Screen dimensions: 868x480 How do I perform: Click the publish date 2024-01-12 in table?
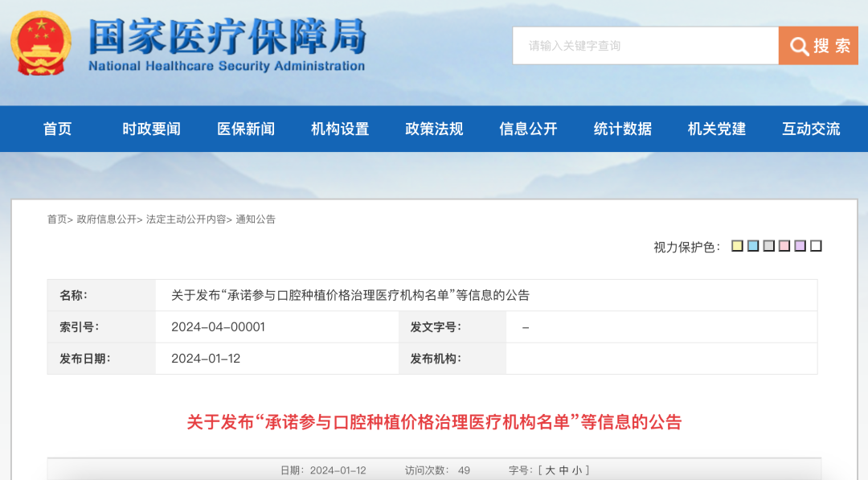(206, 359)
